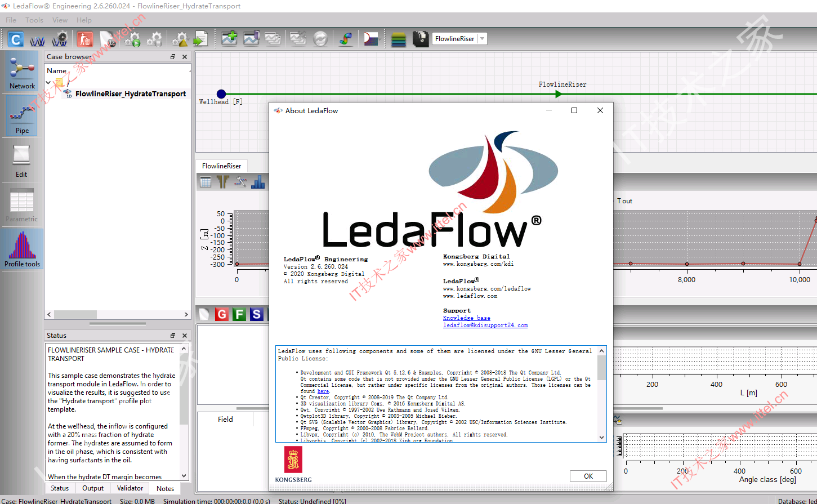Open the Knowledge base support link
The image size is (817, 504).
click(x=466, y=318)
